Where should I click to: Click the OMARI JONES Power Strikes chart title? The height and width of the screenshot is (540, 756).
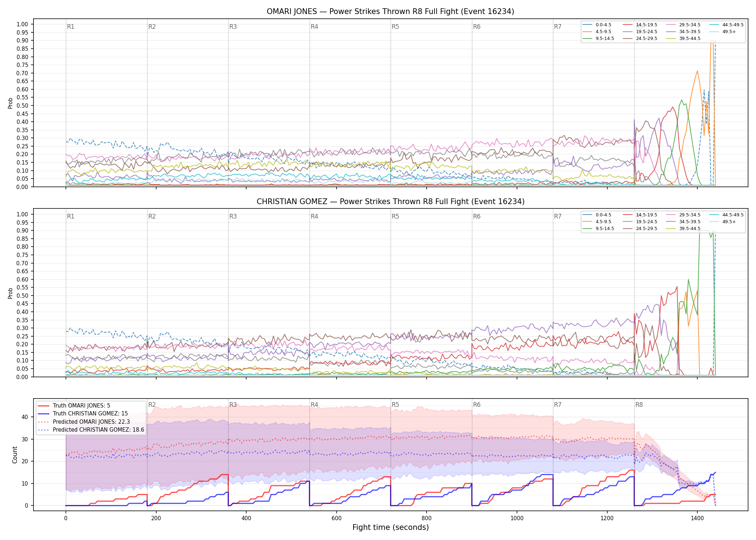pos(390,12)
